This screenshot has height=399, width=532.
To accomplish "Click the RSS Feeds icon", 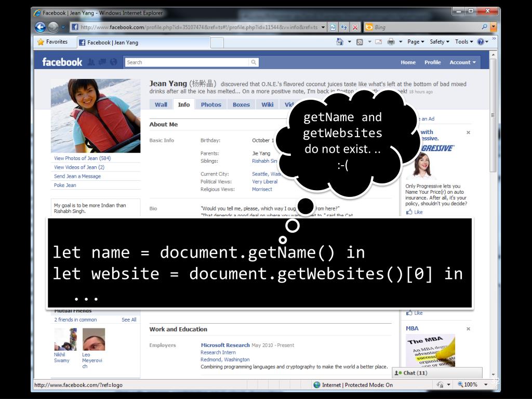I will [x=360, y=42].
